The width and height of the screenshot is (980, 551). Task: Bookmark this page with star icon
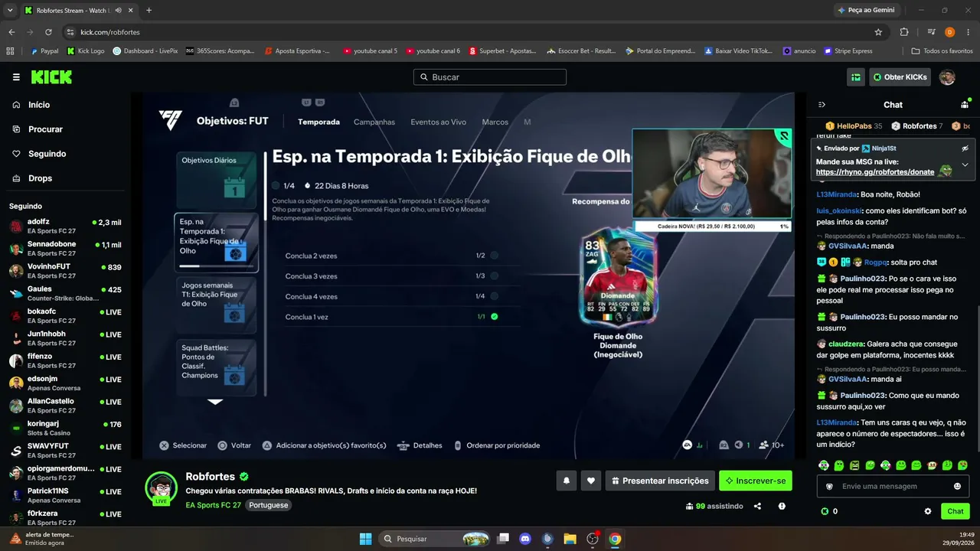point(878,32)
